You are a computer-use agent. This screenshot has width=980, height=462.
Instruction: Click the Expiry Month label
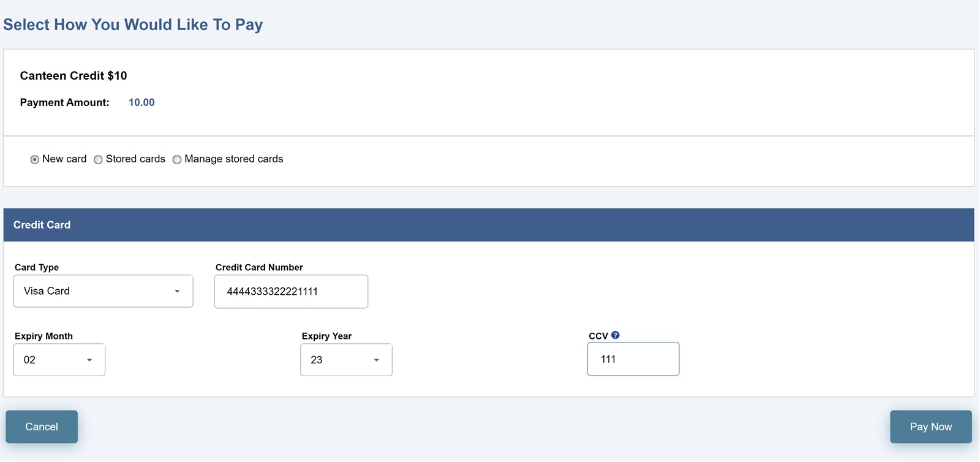click(43, 336)
